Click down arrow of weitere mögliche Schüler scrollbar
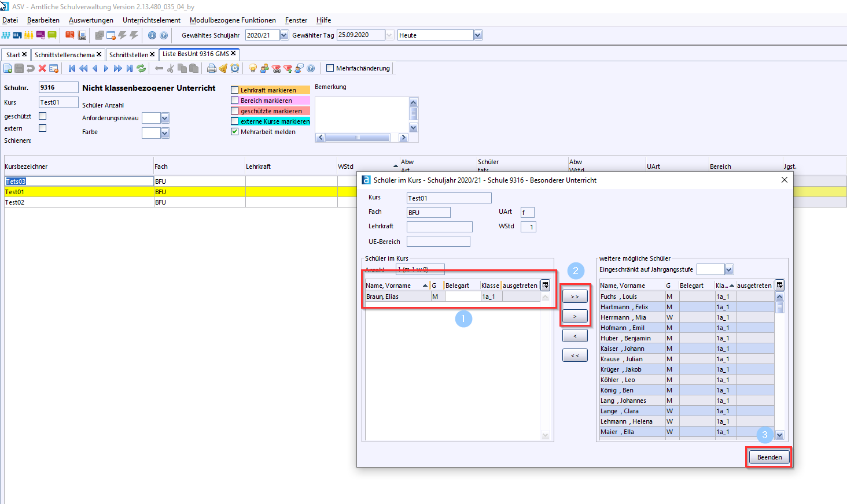This screenshot has height=504, width=847. 780,435
